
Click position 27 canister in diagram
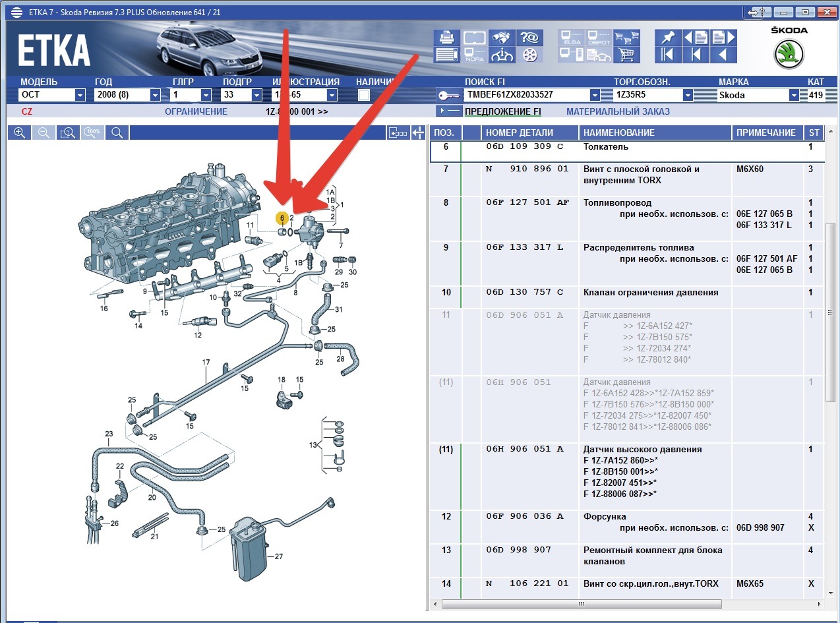tap(278, 556)
